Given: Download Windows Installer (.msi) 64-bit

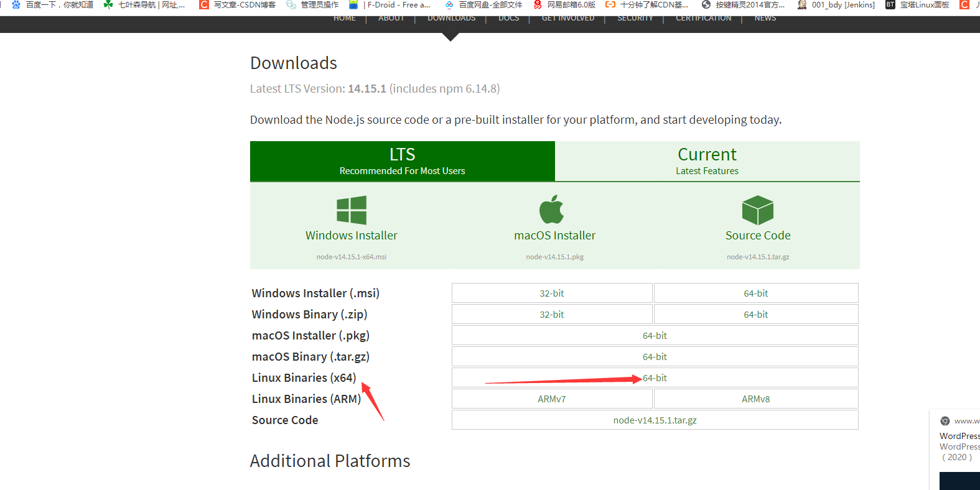Looking at the screenshot, I should [756, 293].
